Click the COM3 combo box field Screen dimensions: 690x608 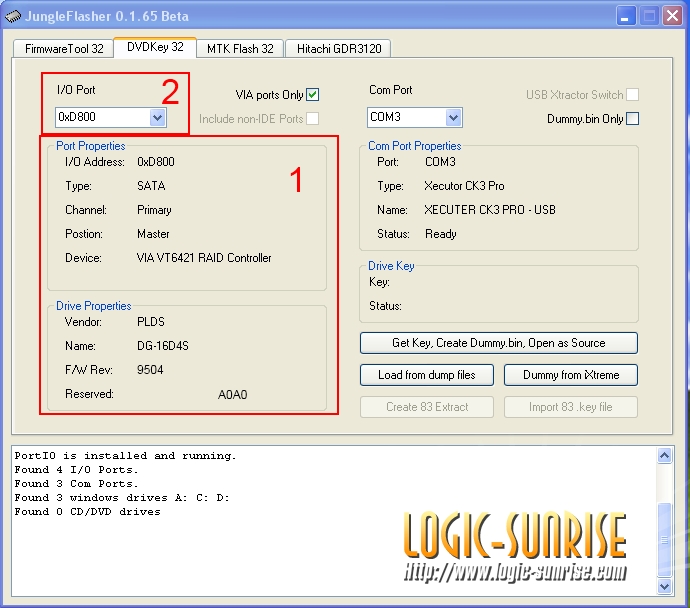pyautogui.click(x=415, y=117)
